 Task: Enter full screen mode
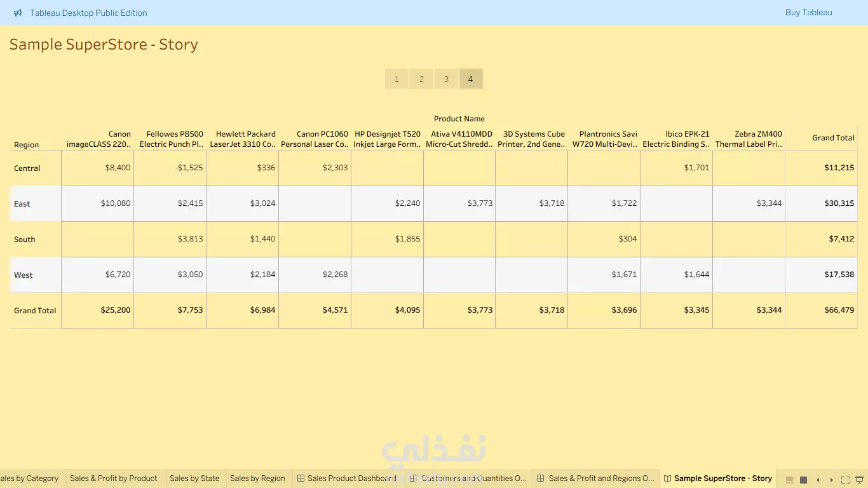(x=846, y=480)
